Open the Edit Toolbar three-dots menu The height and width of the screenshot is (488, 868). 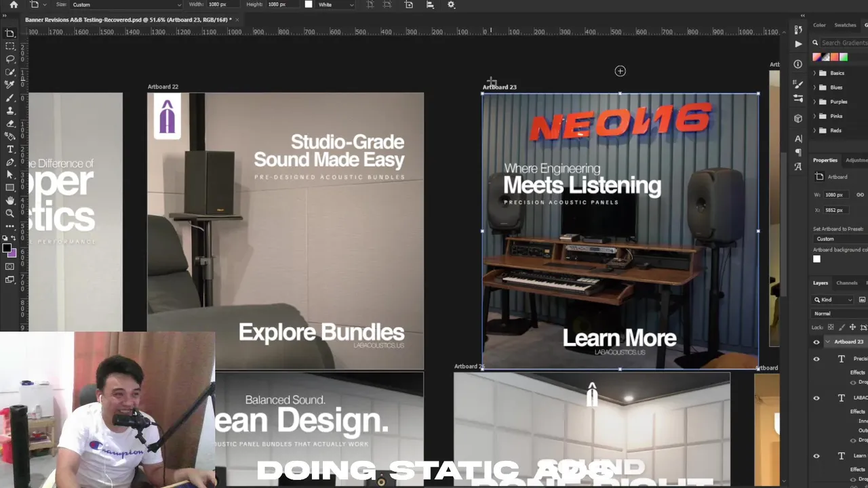click(10, 226)
